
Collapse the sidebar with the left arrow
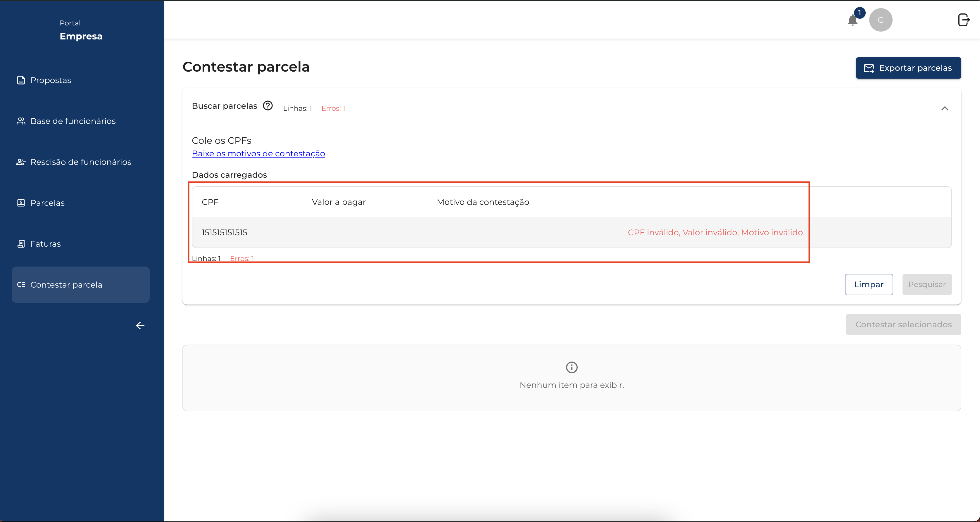pos(140,325)
